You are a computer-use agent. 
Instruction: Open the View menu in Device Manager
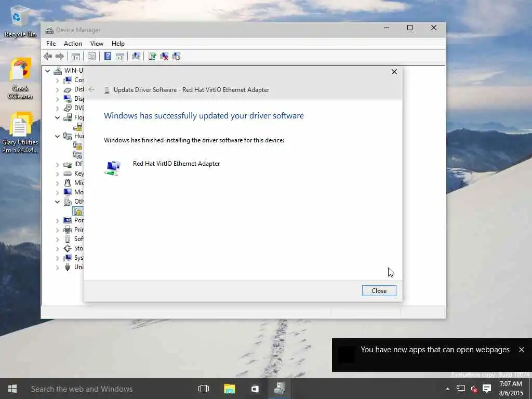(97, 44)
